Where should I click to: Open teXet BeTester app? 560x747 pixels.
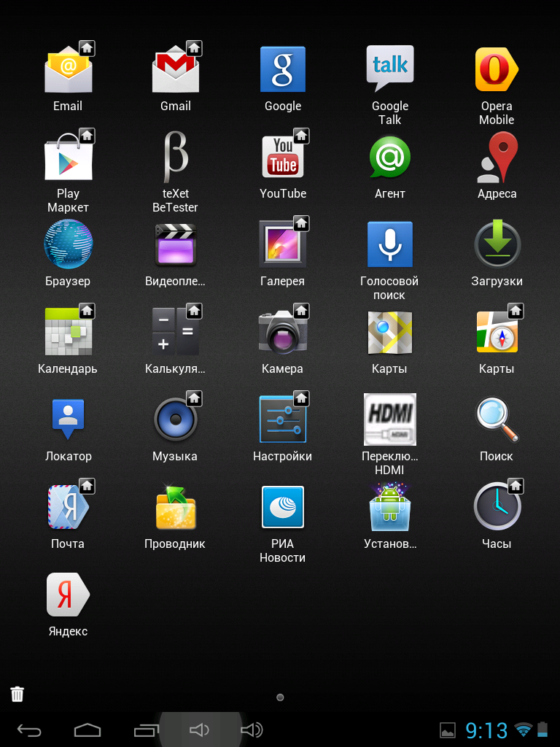point(176,158)
